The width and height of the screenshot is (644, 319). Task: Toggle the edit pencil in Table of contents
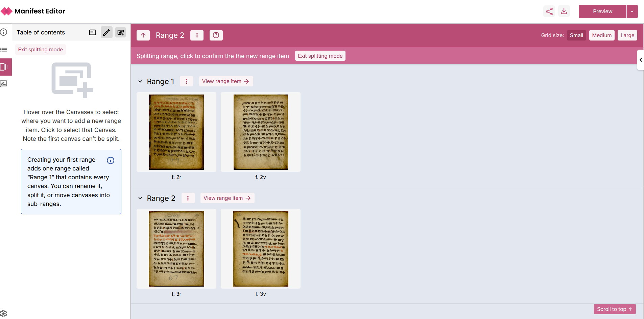click(x=106, y=32)
